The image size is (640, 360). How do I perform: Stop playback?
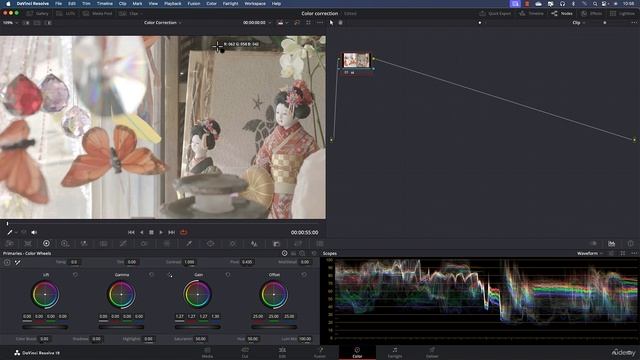tap(151, 232)
